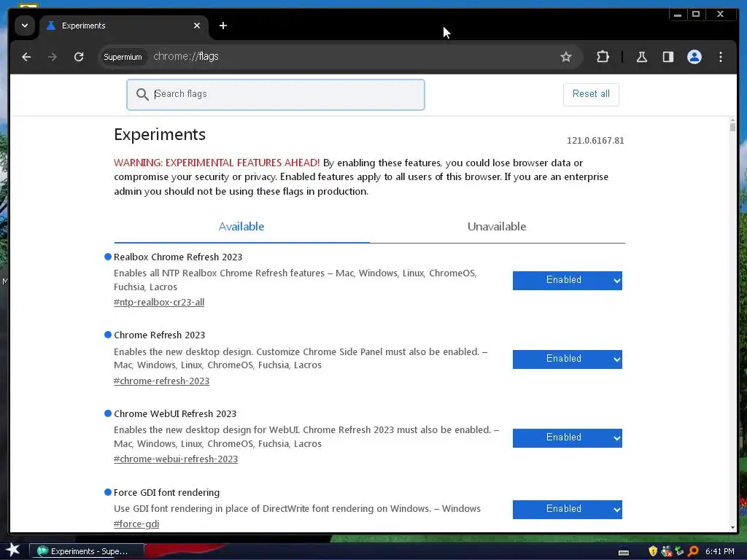Image resolution: width=747 pixels, height=560 pixels.
Task: Click the Supermium site chip in address bar
Action: (123, 57)
